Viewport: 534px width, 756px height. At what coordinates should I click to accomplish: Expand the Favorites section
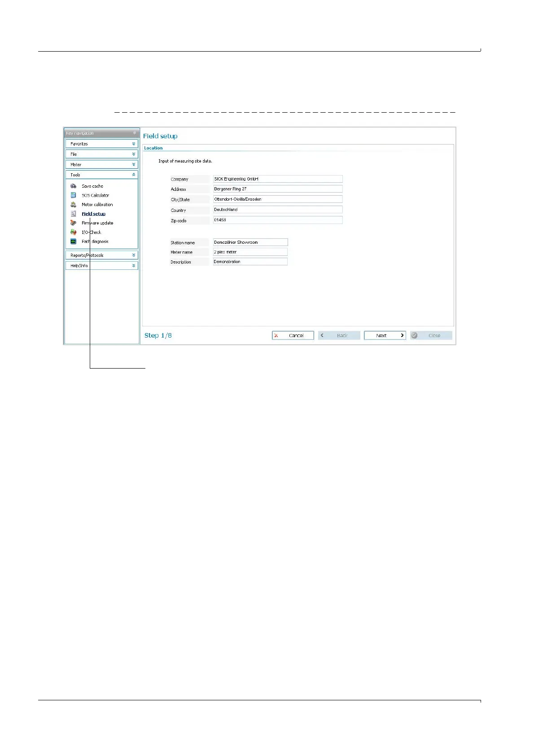(x=101, y=144)
